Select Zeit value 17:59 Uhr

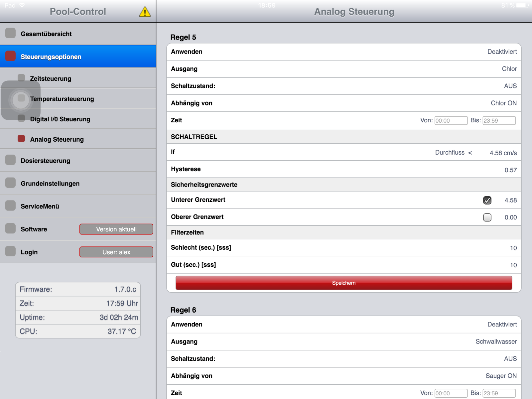pos(122,303)
